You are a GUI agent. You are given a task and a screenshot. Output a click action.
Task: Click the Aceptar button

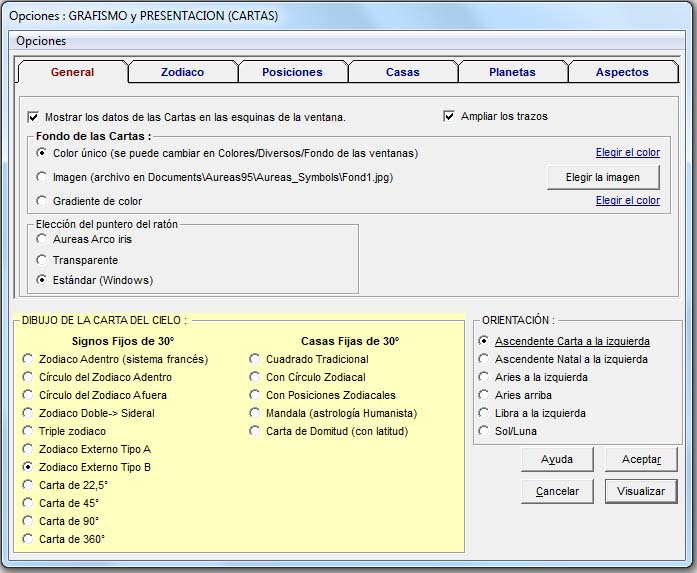641,459
